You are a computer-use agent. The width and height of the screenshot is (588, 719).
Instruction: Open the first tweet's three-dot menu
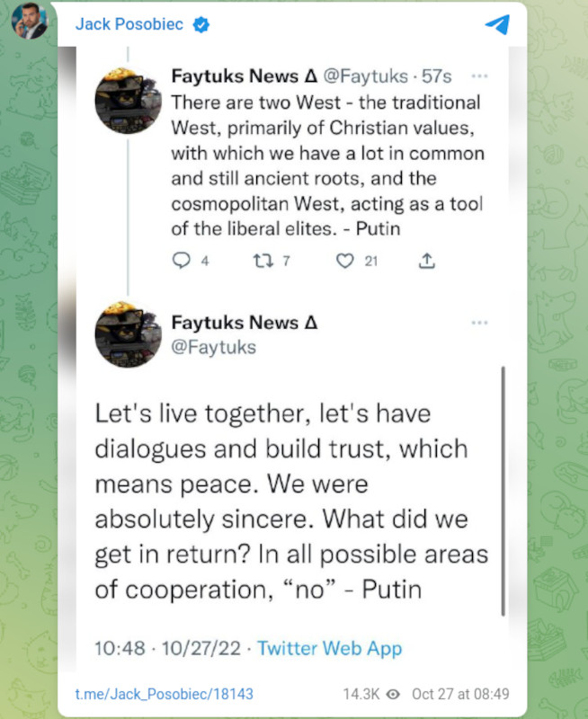tap(480, 76)
